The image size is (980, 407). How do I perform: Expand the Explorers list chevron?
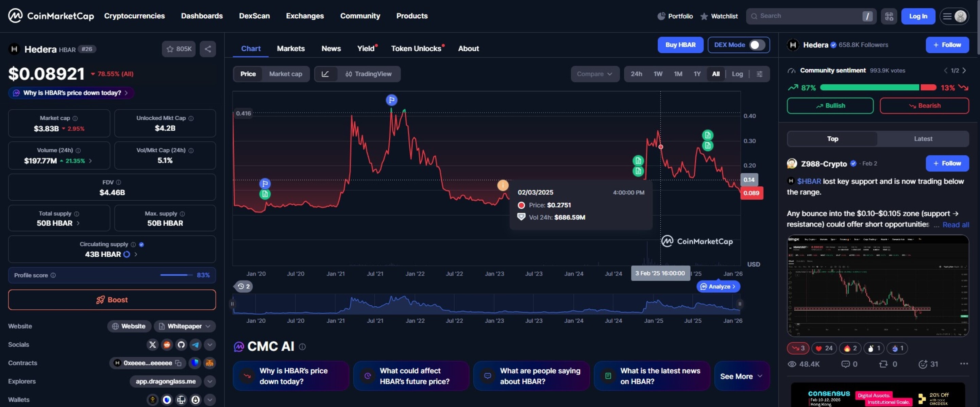(209, 381)
